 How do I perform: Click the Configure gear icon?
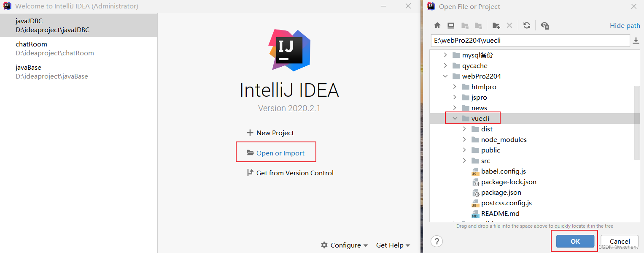(x=324, y=245)
